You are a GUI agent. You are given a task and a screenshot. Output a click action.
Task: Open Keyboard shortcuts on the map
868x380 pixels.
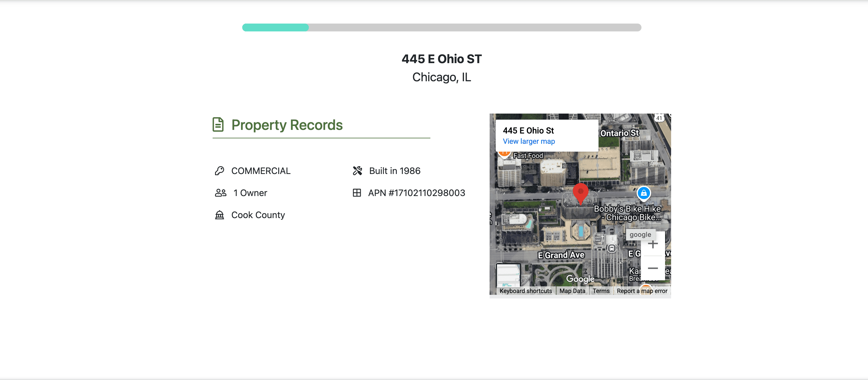[526, 291]
